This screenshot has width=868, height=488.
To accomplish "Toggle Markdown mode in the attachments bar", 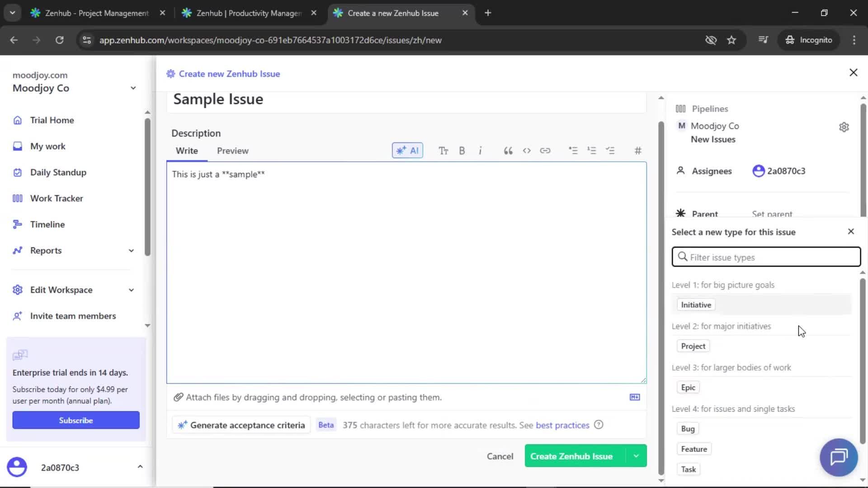I will tap(635, 397).
